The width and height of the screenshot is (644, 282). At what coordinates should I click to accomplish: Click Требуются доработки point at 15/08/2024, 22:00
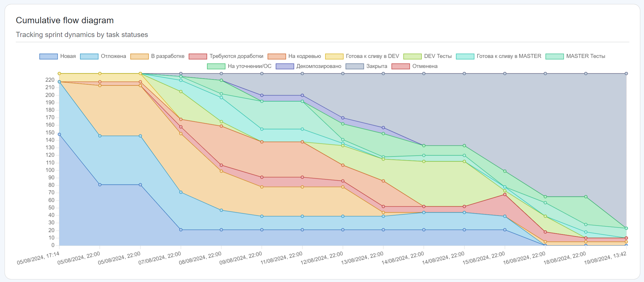[505, 195]
